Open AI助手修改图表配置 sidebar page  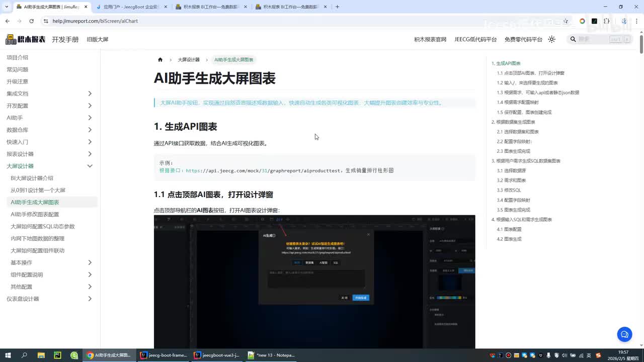pos(35,214)
